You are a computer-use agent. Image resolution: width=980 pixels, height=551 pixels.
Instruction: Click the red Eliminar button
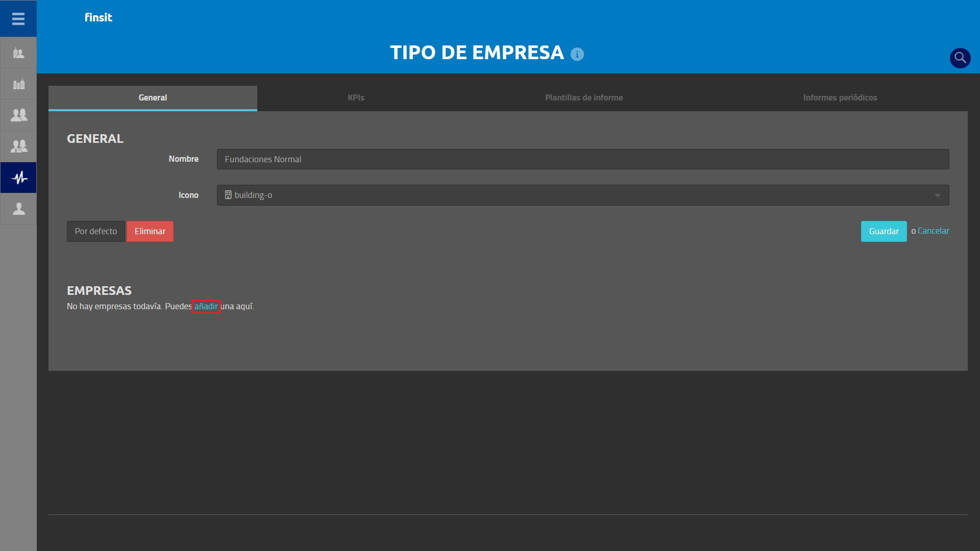point(150,232)
